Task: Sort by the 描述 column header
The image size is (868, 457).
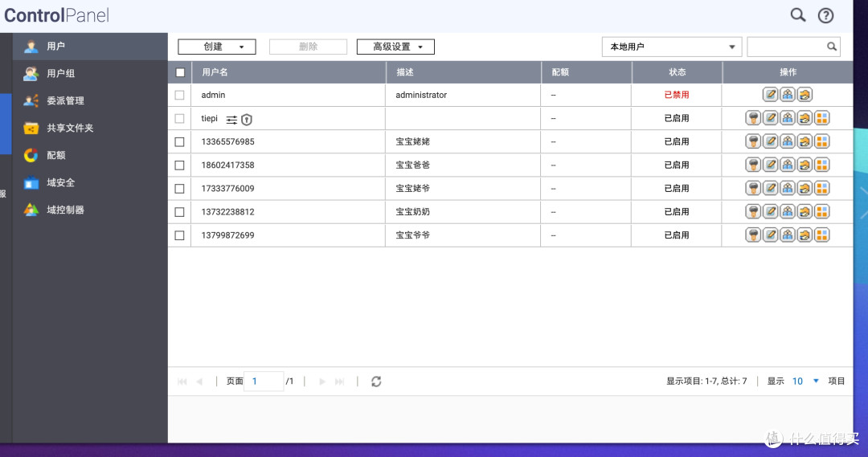Action: pyautogui.click(x=464, y=72)
